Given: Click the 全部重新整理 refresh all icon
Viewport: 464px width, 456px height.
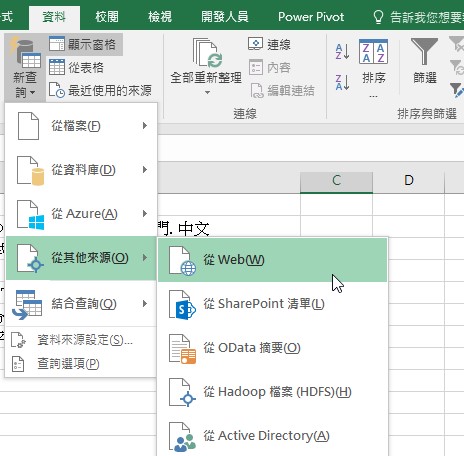Looking at the screenshot, I should click(x=206, y=53).
